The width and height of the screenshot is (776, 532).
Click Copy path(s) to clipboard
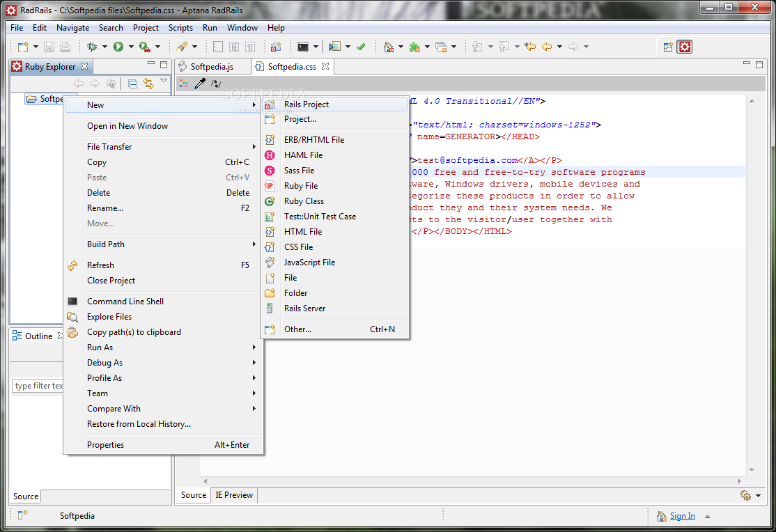163,332
